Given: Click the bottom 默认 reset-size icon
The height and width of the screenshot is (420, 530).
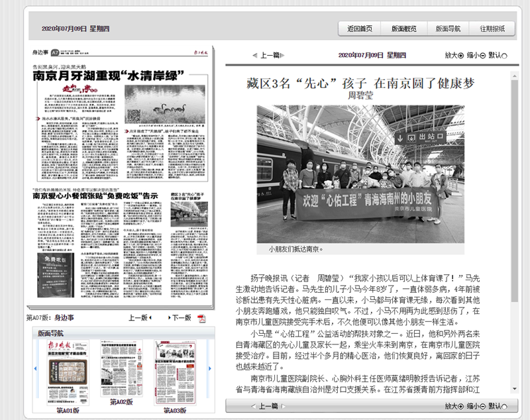Looking at the screenshot, I should tap(505, 406).
